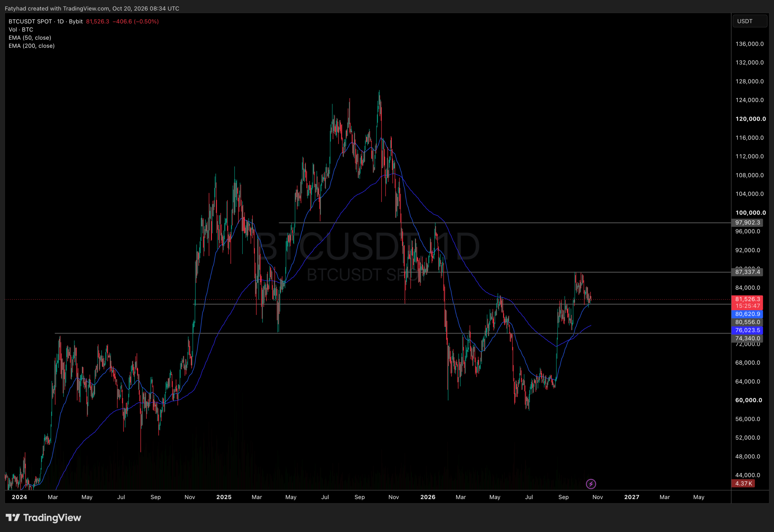Image resolution: width=774 pixels, height=532 pixels.
Task: Click the 60,000.0 price axis label
Action: [x=748, y=400]
